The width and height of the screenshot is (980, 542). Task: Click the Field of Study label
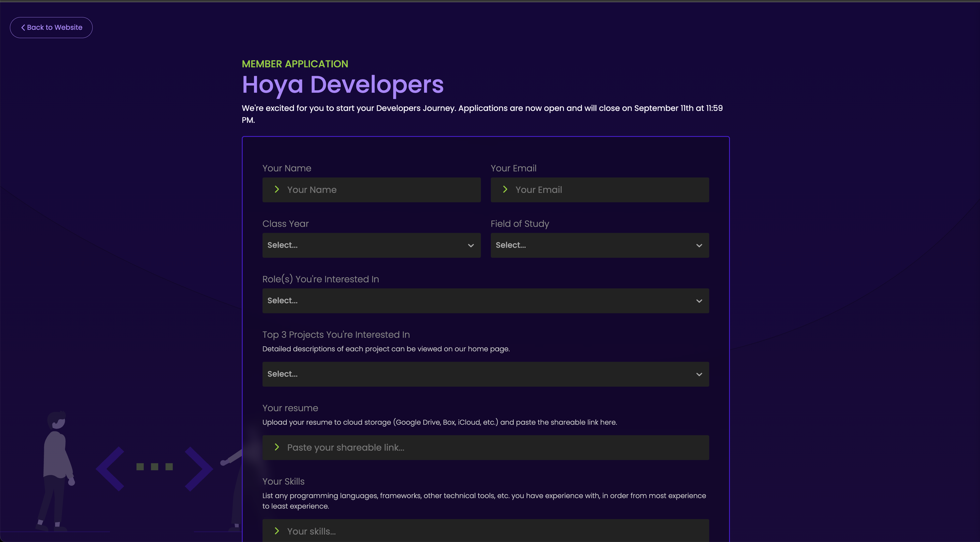tap(520, 224)
